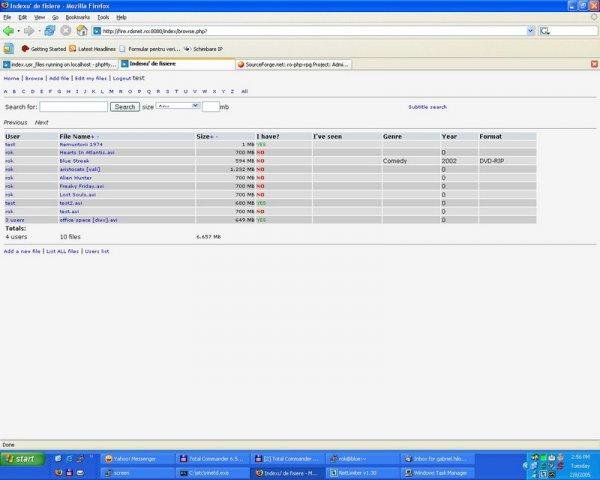The height and width of the screenshot is (480, 600).
Task: Switch to NetLimiter v1.30 in taskbar
Action: pyautogui.click(x=362, y=473)
